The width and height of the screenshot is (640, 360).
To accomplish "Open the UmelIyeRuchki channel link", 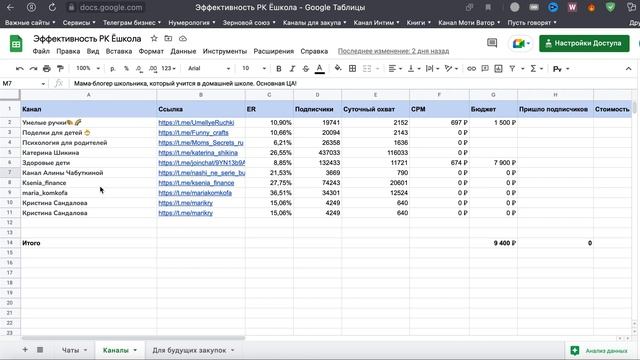I will click(x=196, y=122).
